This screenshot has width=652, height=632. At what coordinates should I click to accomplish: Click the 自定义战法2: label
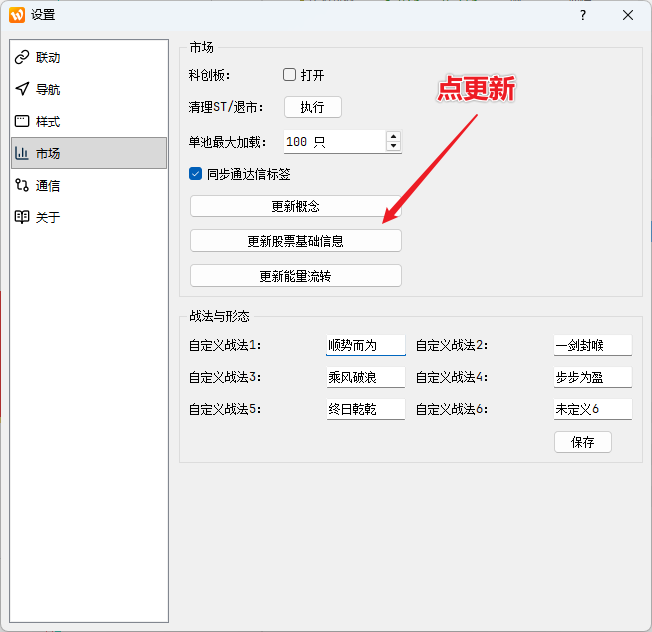point(452,346)
